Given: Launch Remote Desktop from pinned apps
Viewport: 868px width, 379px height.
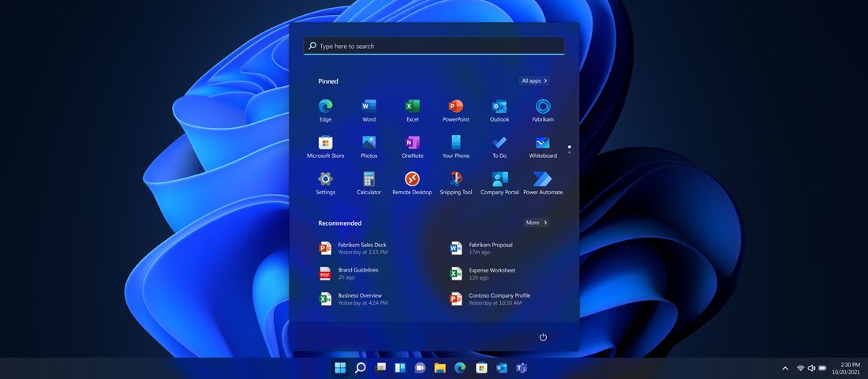Looking at the screenshot, I should (x=412, y=180).
